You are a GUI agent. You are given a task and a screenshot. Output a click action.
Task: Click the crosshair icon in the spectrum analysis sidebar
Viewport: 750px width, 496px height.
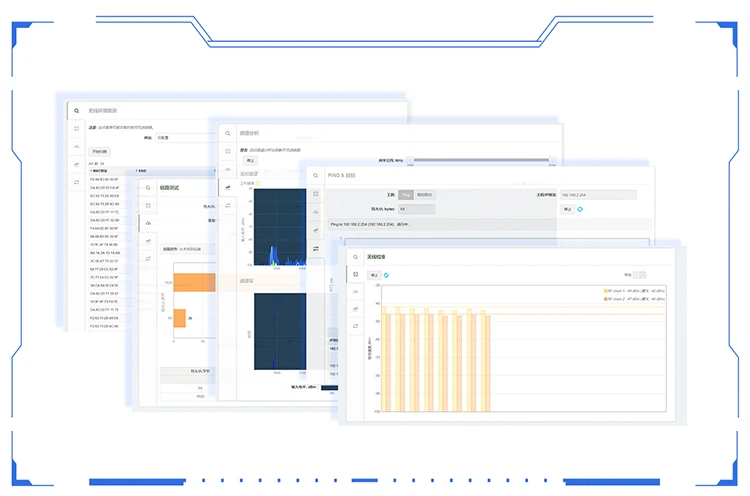pos(228,151)
